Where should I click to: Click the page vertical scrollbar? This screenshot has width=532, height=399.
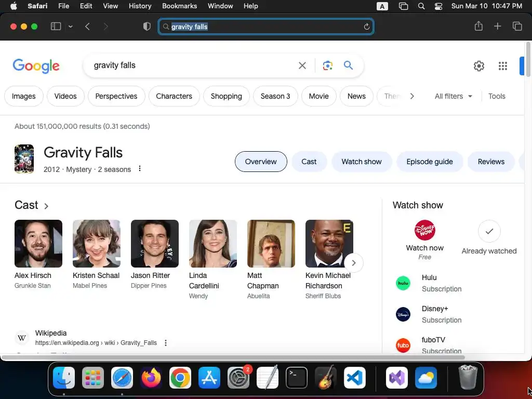(x=528, y=59)
